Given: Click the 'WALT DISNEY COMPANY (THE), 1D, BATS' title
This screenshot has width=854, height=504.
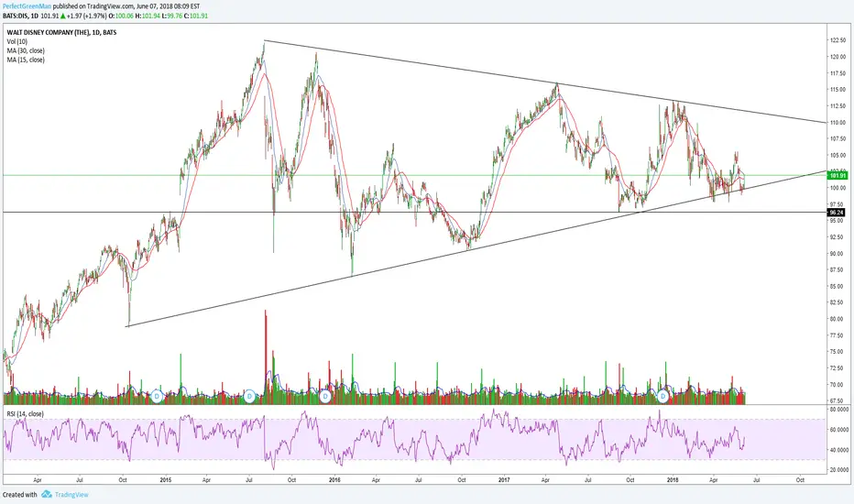Looking at the screenshot, I should pos(61,33).
